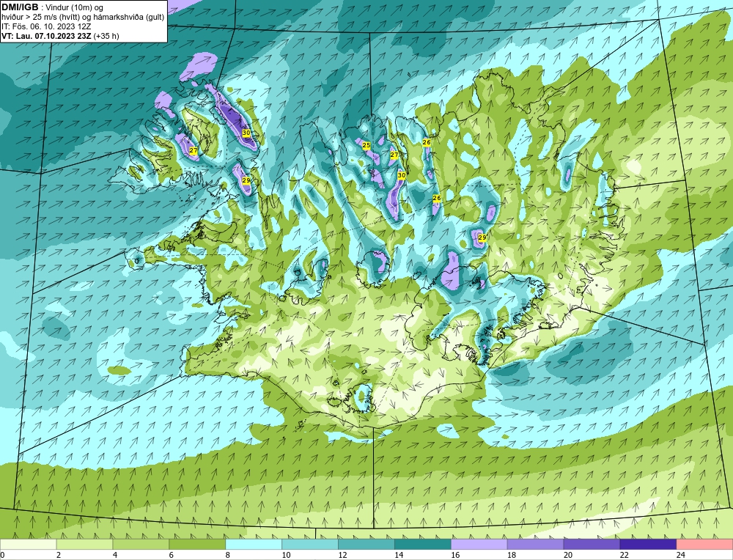Click the legend scale value 10
Viewport: 733px width, 560px height.
pos(286,555)
